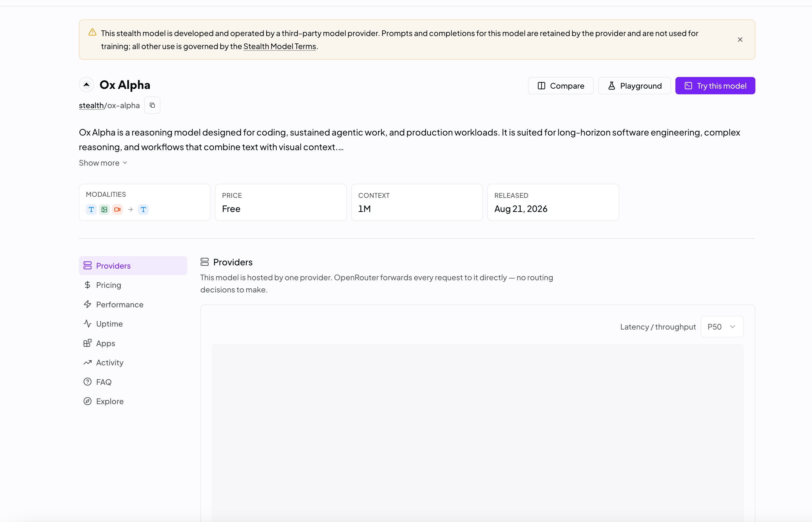
Task: Click the Compare button
Action: click(x=560, y=86)
